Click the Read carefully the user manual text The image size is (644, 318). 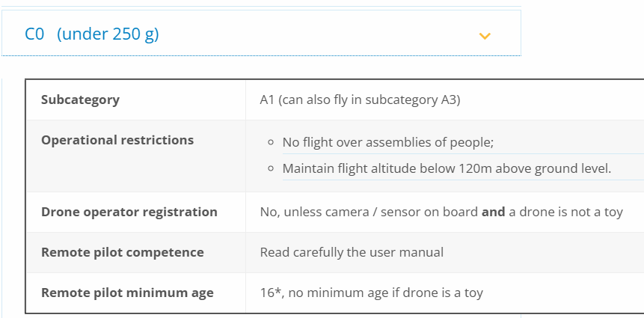coord(352,252)
